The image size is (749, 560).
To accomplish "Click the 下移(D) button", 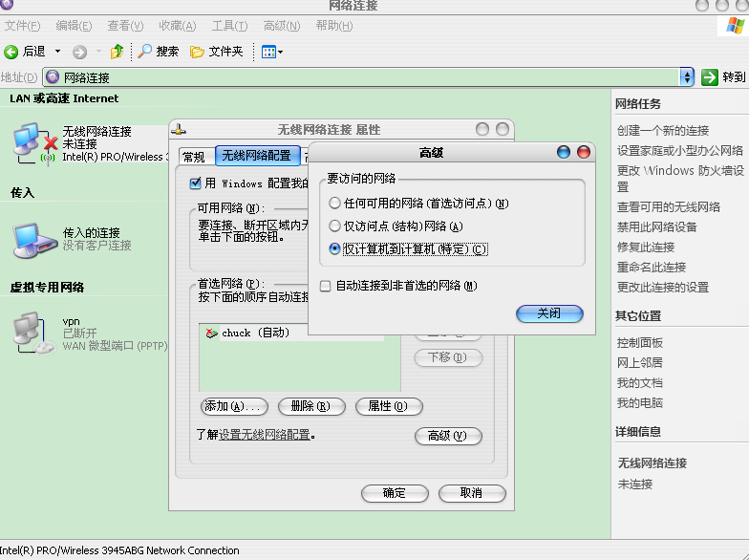I will [447, 357].
